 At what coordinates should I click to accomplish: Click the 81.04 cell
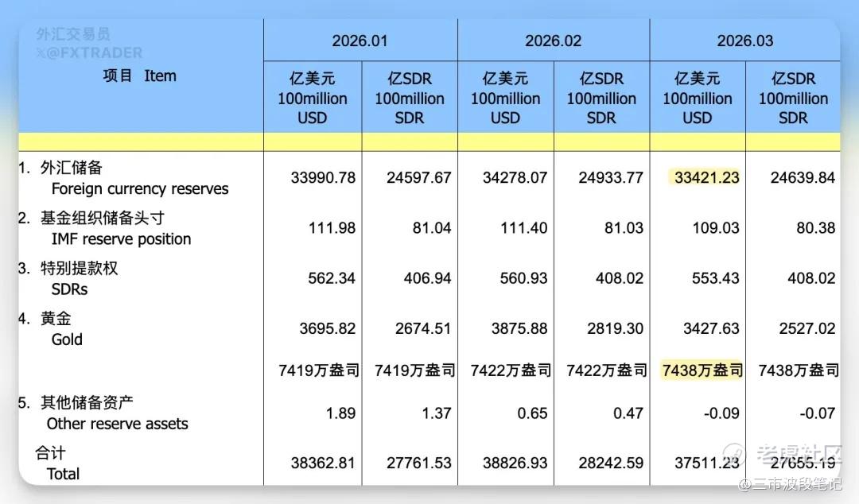pos(432,228)
